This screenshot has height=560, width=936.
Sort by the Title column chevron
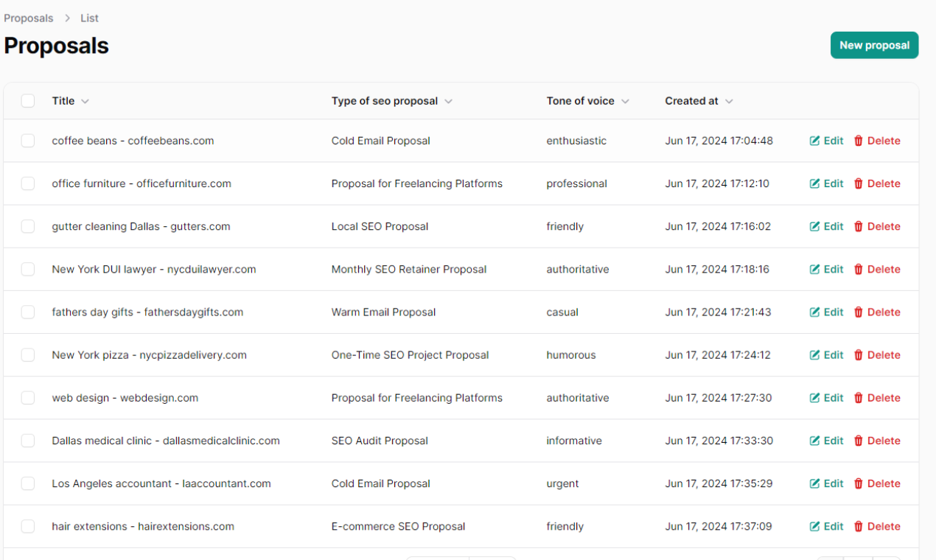click(x=85, y=102)
